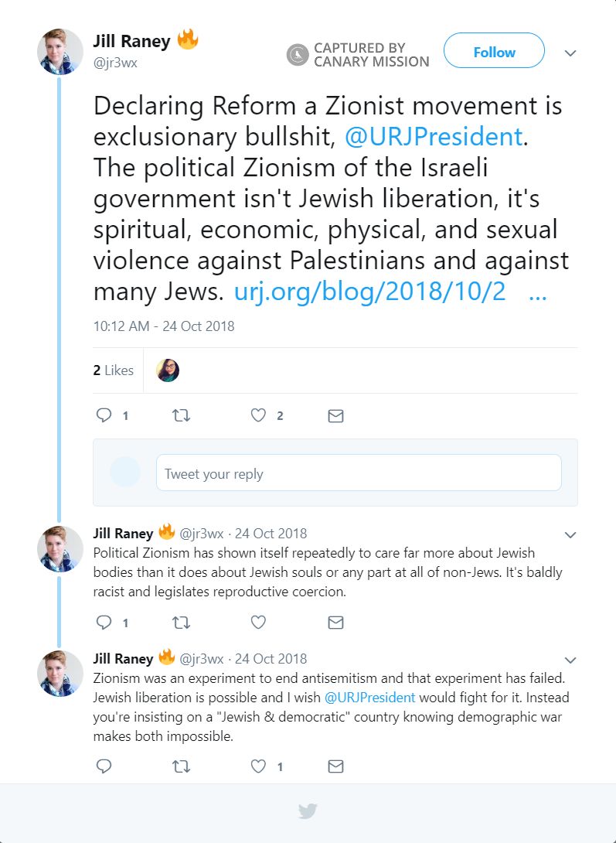The width and height of the screenshot is (616, 843).
Task: Expand options chevron on second tweet
Action: point(570,534)
